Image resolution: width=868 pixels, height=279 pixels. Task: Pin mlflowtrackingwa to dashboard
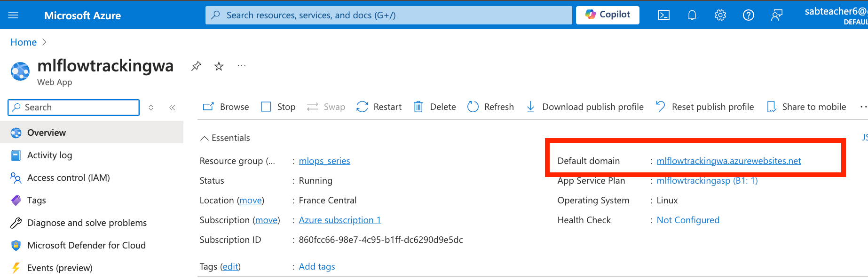pos(196,66)
